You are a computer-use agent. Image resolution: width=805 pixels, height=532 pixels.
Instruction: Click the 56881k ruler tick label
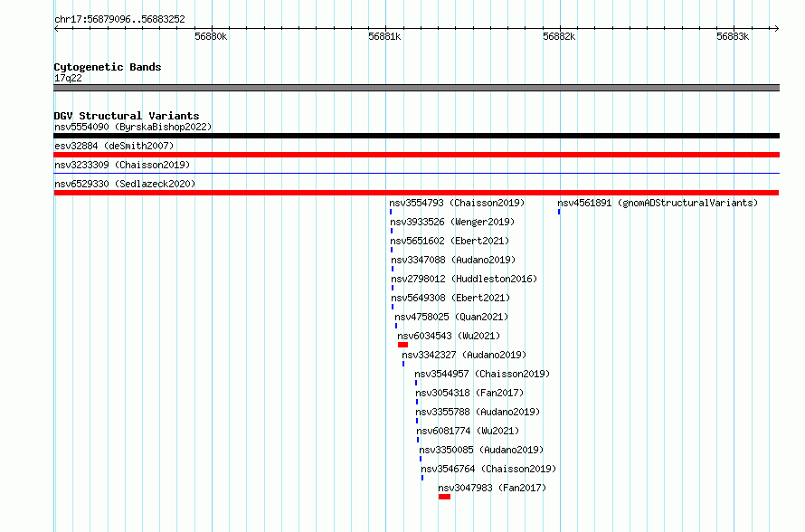385,37
